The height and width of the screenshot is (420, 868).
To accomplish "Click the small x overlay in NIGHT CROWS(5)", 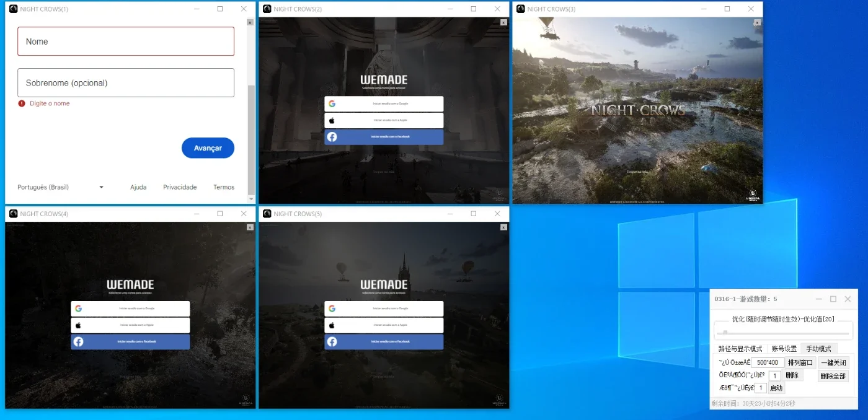I will click(503, 227).
